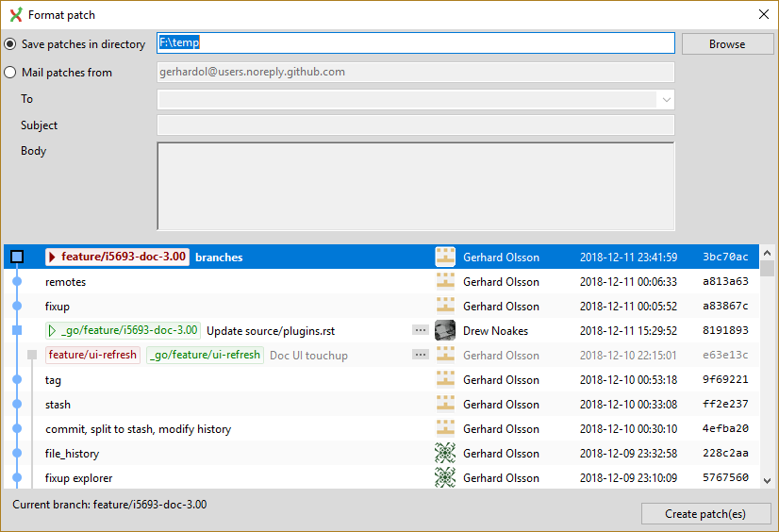
Task: Click square graph node of checked-out commit
Action: pos(17,257)
